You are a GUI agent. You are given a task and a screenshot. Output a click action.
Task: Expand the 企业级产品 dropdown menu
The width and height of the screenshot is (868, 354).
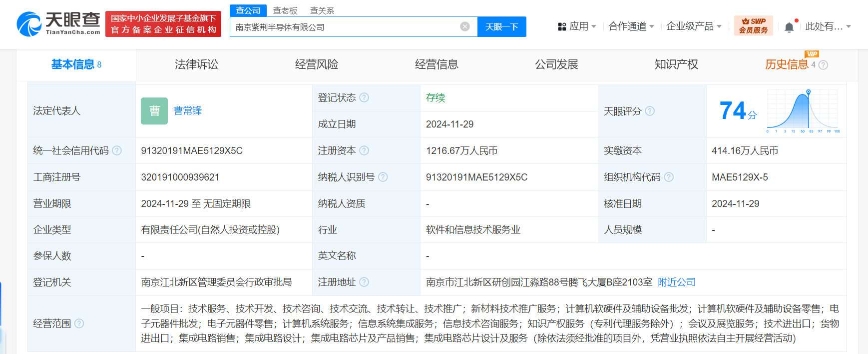click(x=694, y=26)
